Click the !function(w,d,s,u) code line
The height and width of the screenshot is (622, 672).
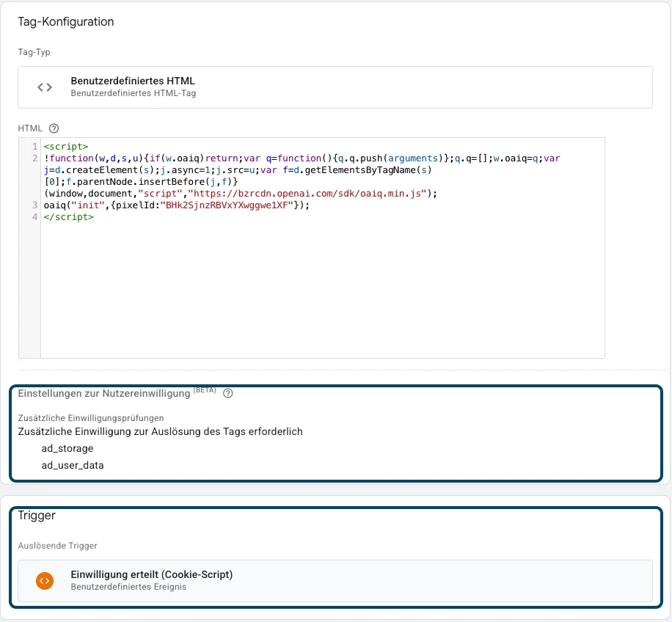click(x=302, y=158)
